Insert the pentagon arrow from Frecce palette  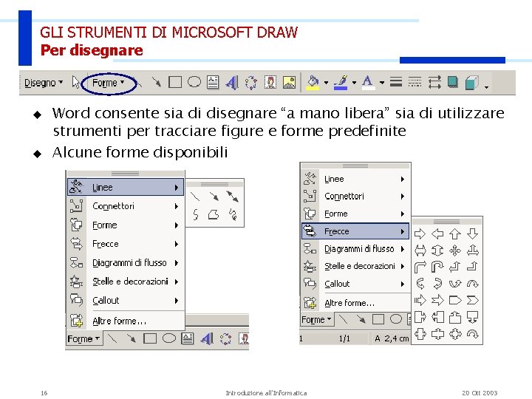tap(455, 300)
